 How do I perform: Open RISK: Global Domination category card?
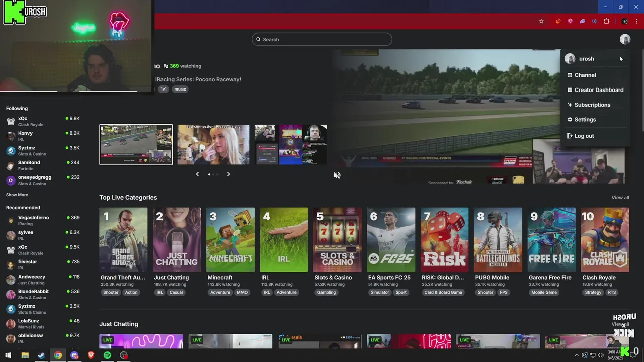pos(445,240)
